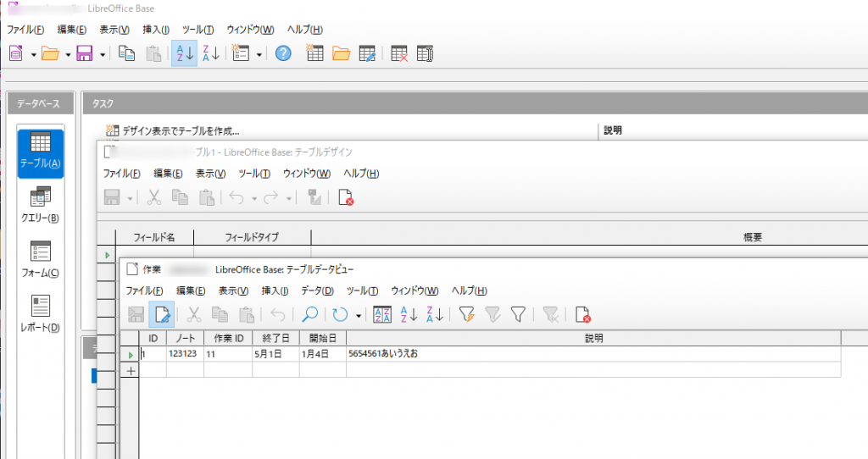The image size is (868, 459).
Task: Click the Edit Data icon in the data view toolbar
Action: 161,315
